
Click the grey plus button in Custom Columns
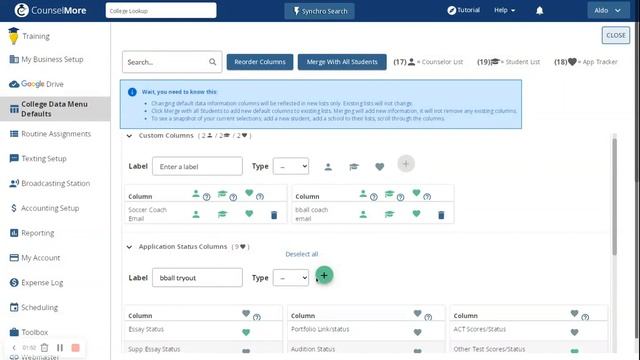406,164
